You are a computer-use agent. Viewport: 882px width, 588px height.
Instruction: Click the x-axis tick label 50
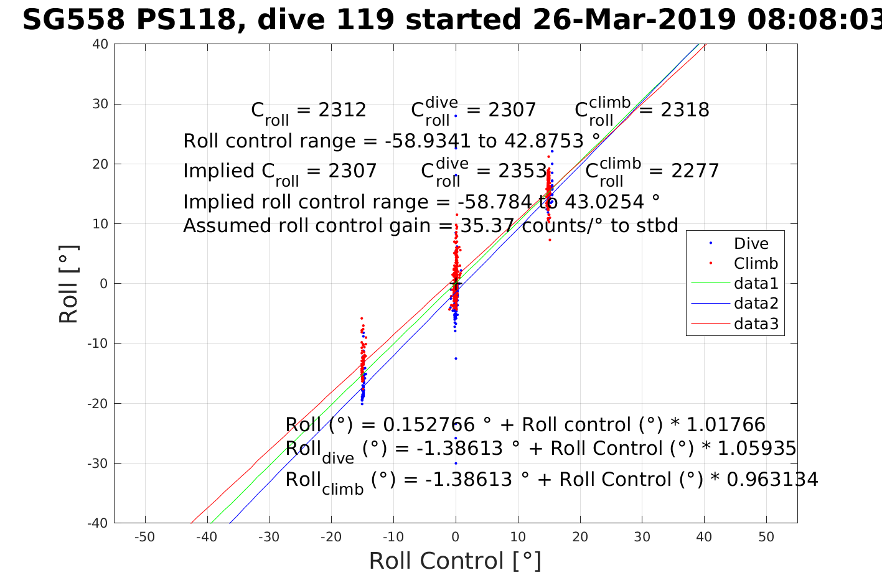point(766,538)
